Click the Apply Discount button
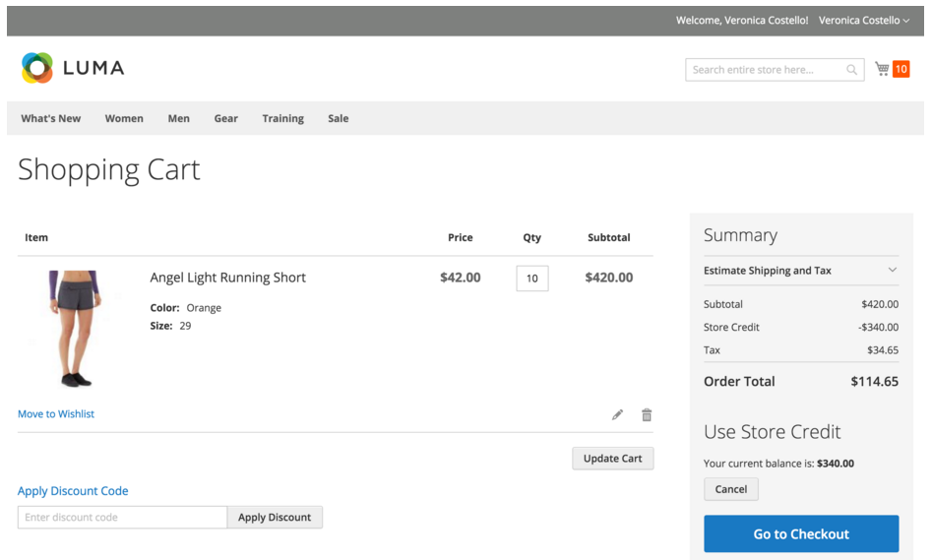Image resolution: width=932 pixels, height=560 pixels. tap(275, 518)
